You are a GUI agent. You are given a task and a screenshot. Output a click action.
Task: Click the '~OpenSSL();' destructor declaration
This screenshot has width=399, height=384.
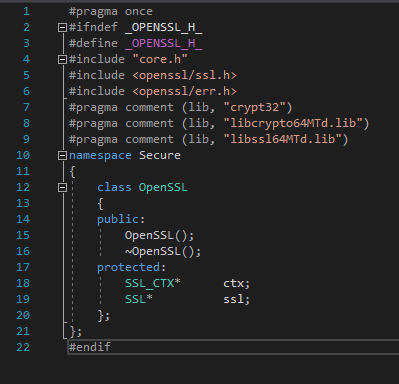point(163,252)
